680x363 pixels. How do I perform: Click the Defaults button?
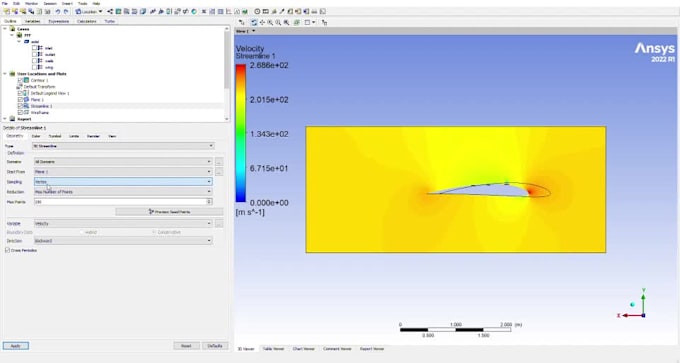click(x=215, y=346)
